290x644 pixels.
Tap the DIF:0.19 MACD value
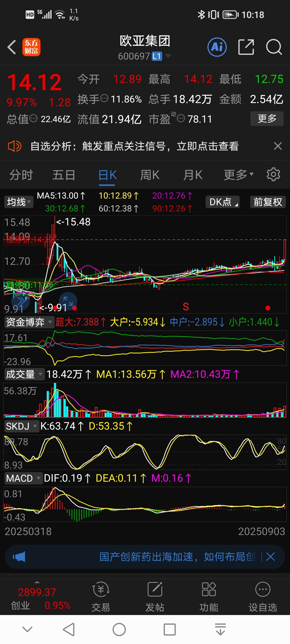coord(67,478)
